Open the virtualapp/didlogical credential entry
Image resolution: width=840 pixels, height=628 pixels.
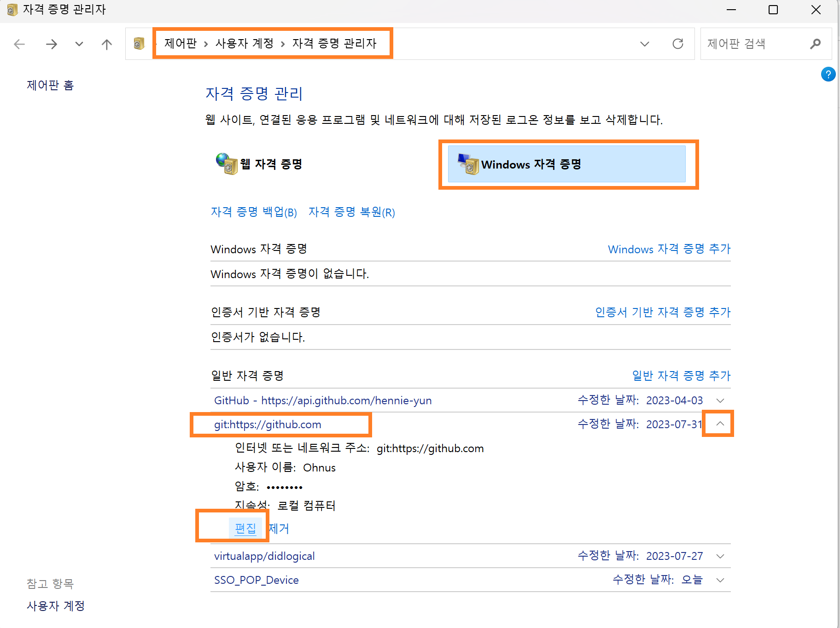(264, 556)
